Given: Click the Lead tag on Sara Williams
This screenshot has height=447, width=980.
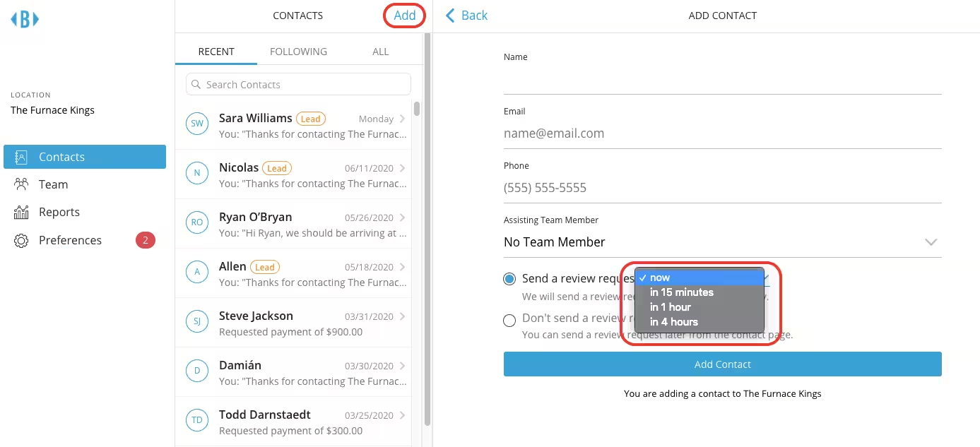Looking at the screenshot, I should coord(311,119).
